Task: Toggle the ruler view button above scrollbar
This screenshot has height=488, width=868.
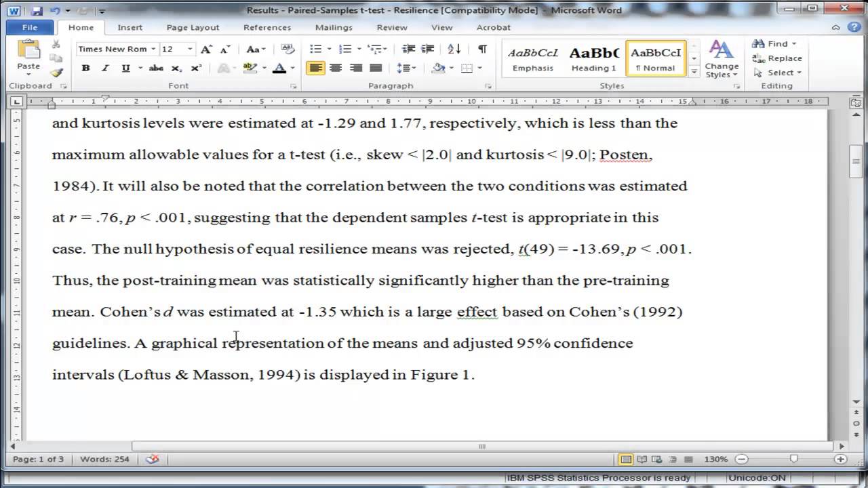Action: (856, 102)
